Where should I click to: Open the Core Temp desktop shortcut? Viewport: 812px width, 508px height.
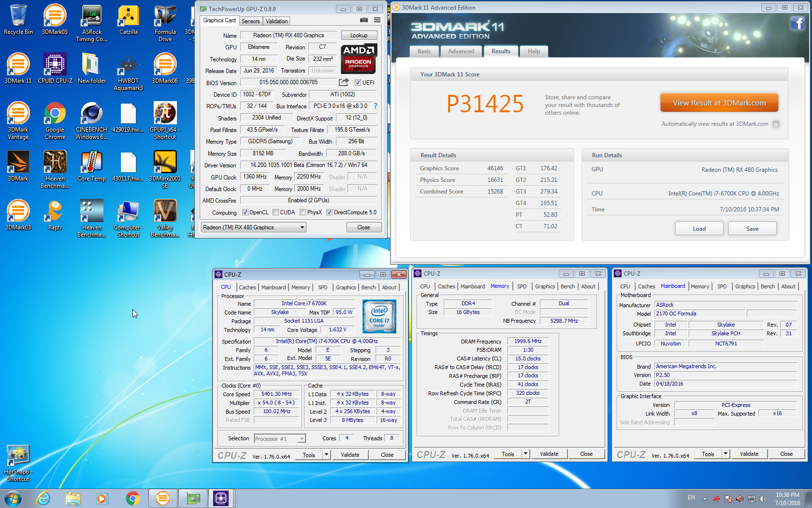pyautogui.click(x=92, y=166)
